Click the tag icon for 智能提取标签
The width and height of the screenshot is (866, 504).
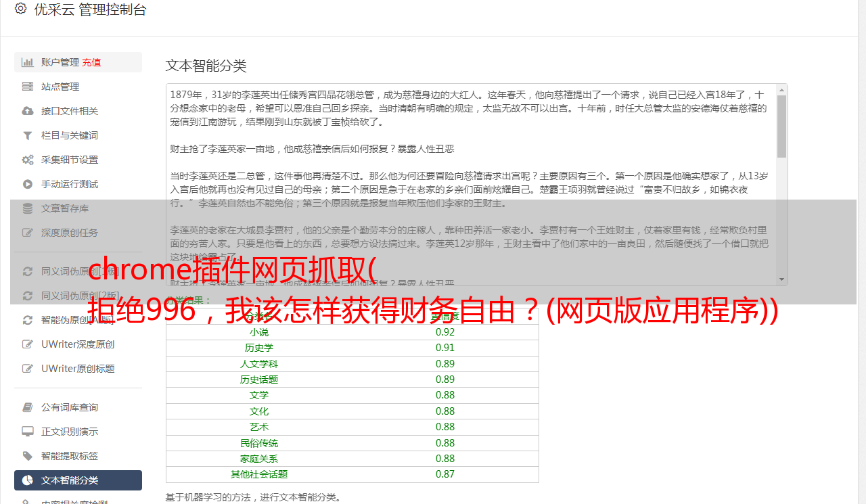28,456
